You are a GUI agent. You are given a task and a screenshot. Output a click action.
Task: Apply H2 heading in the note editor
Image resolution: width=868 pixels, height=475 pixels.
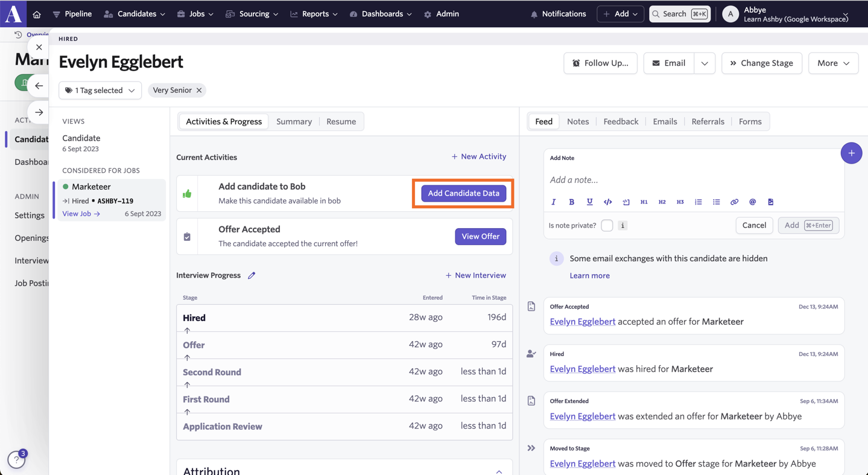click(x=662, y=202)
